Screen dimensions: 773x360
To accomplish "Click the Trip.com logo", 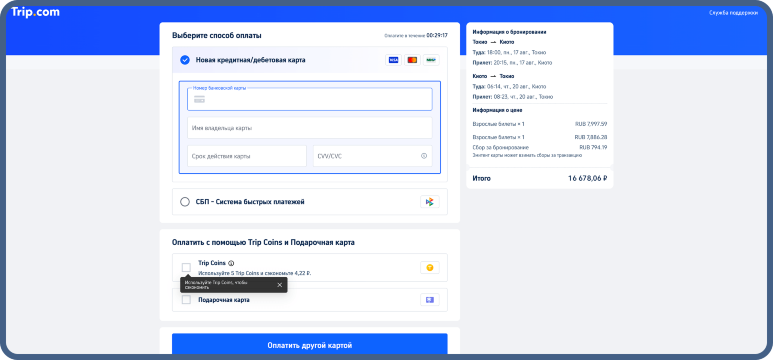I will 35,12.
